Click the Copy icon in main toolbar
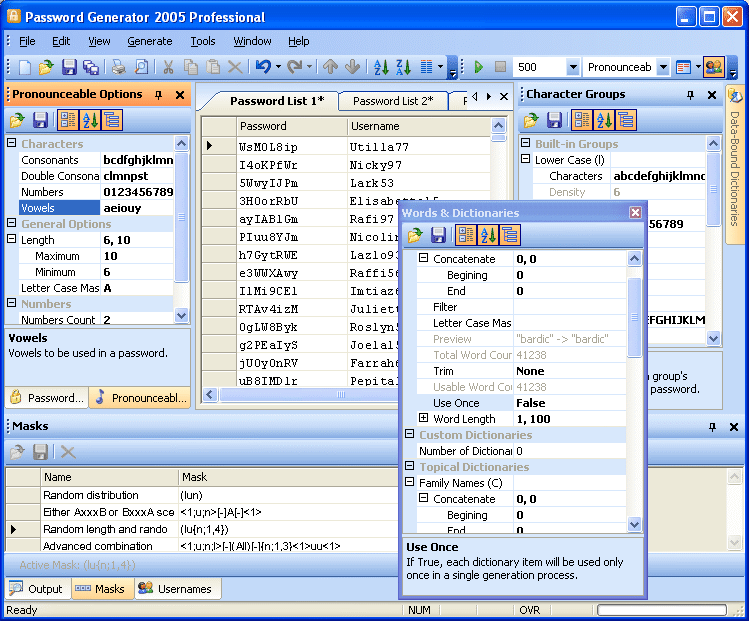This screenshot has width=749, height=621. (191, 67)
